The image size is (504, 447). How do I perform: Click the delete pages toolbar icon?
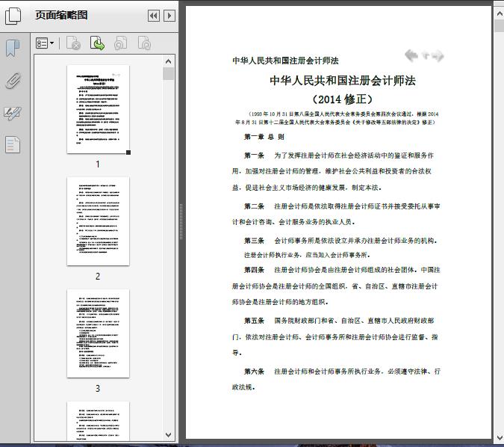pos(73,43)
